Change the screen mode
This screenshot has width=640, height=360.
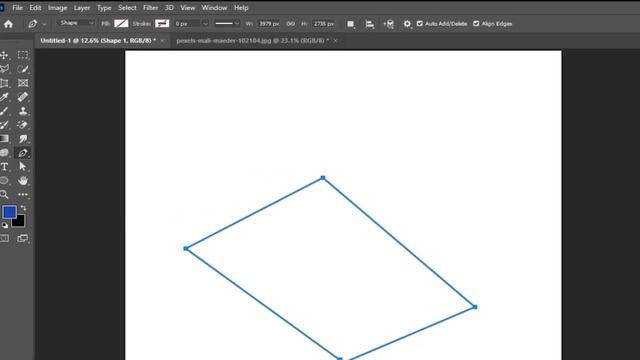point(23,238)
